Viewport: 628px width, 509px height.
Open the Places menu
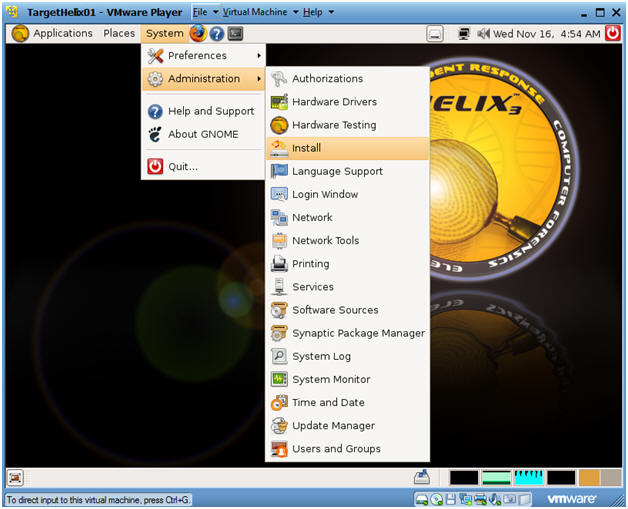[119, 34]
